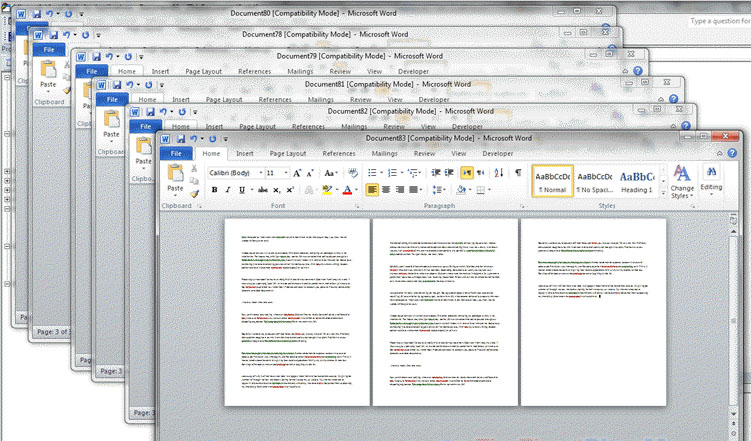Click the Sort A-Z icon
The height and width of the screenshot is (441, 752).
point(499,173)
